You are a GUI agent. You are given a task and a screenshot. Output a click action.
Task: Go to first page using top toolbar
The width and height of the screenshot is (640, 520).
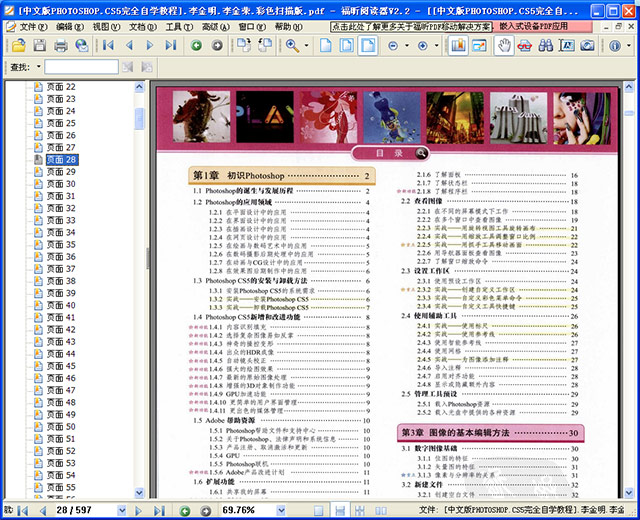coord(108,45)
